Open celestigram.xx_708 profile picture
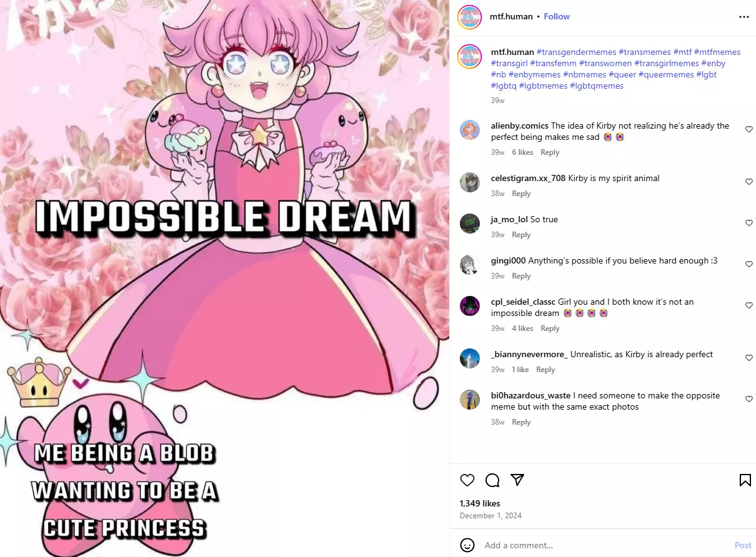 click(470, 182)
